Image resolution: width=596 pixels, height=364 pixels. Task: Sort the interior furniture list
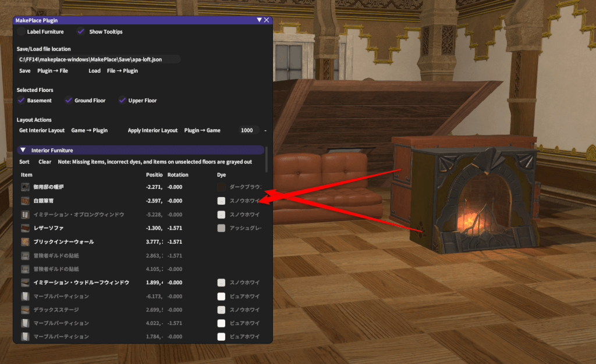pos(24,162)
